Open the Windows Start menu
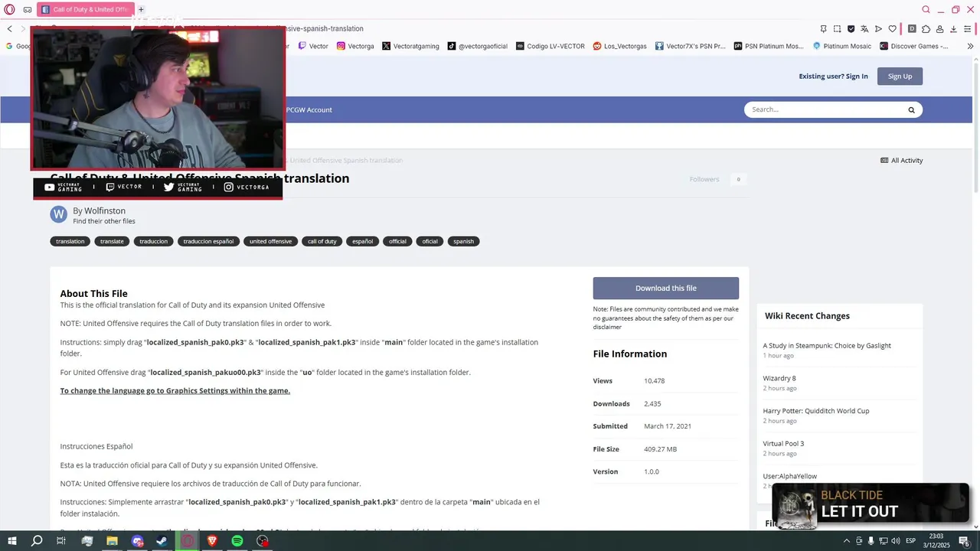 (11, 541)
